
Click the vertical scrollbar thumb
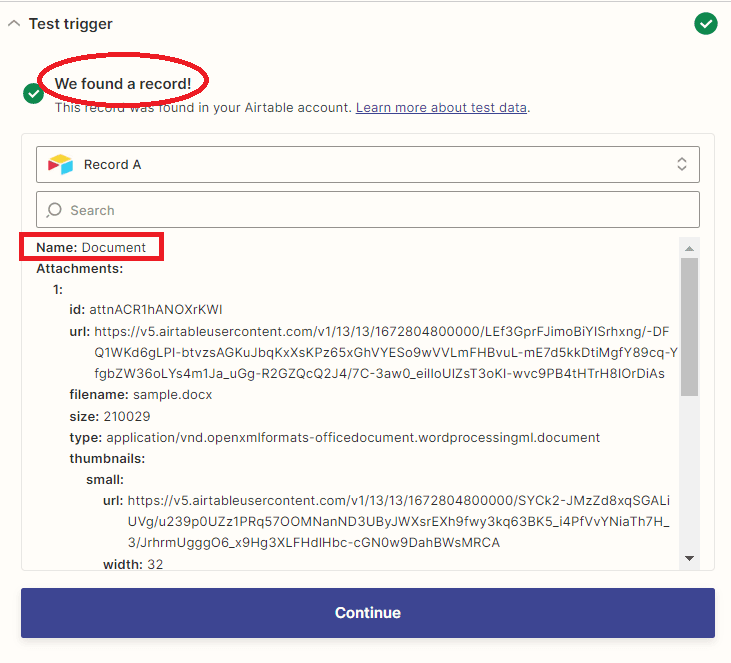tap(689, 325)
